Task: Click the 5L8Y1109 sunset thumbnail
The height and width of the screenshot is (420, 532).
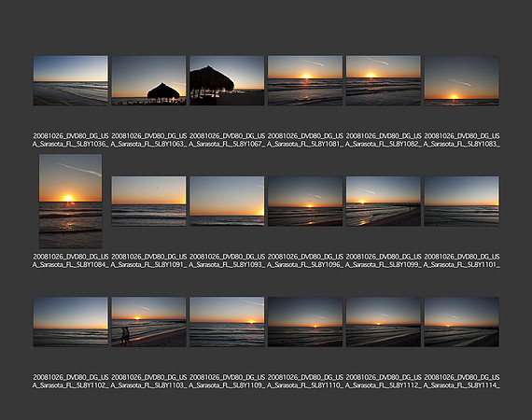Action: point(227,322)
